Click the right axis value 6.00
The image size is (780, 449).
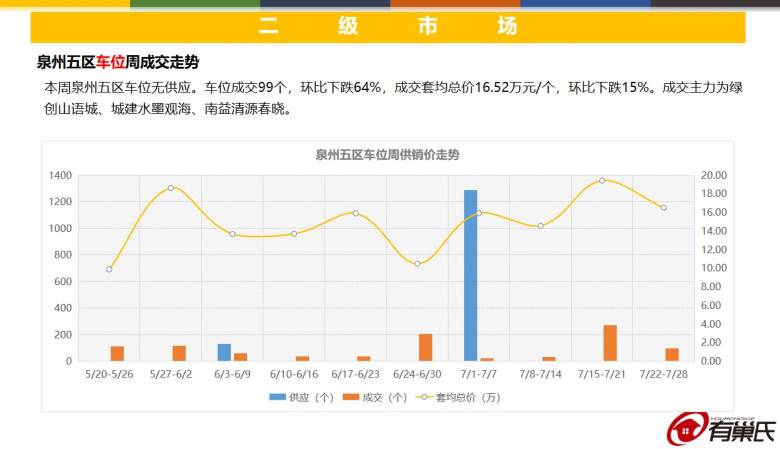point(711,305)
